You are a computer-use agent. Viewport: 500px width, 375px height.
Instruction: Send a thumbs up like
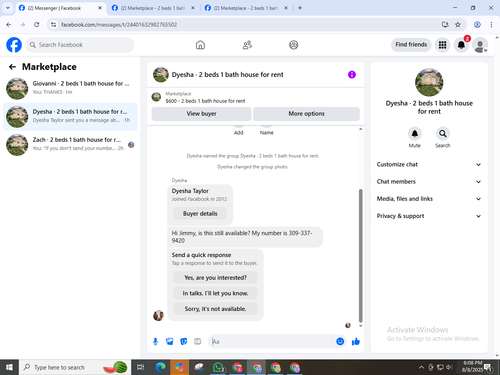coord(356,341)
